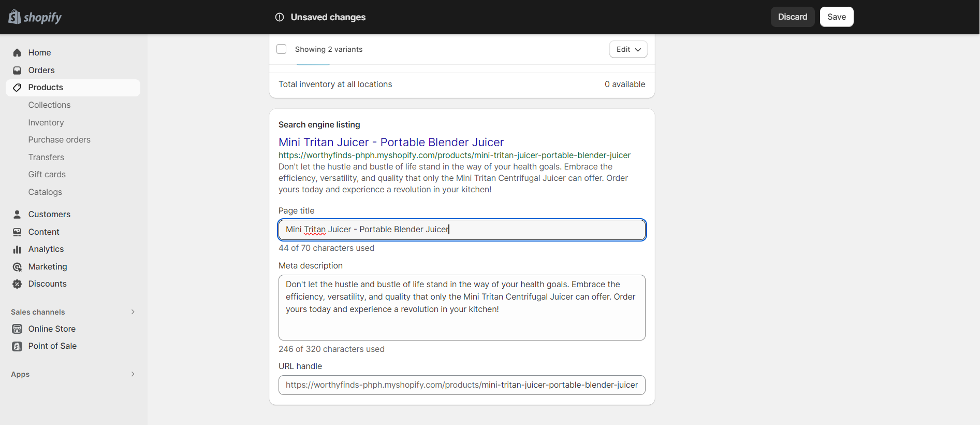980x425 pixels.
Task: Click the Content icon in sidebar
Action: coord(17,232)
